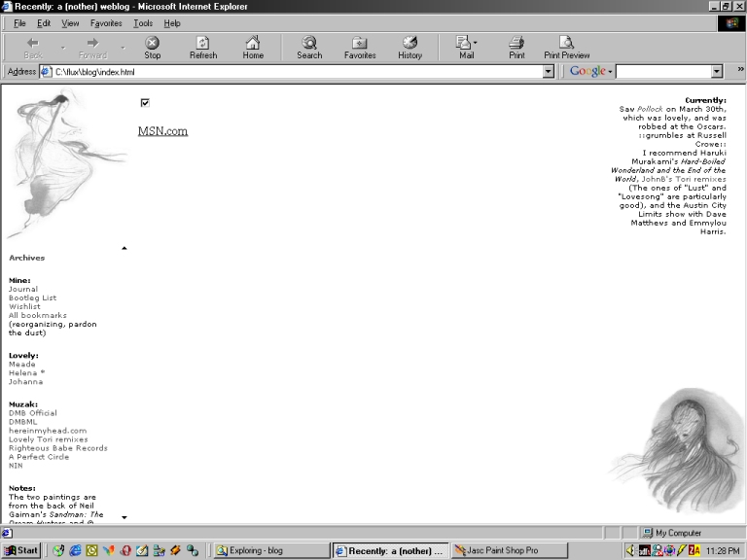Click the 11:28 PM clock
Image resolution: width=747 pixels, height=560 pixels.
point(724,550)
